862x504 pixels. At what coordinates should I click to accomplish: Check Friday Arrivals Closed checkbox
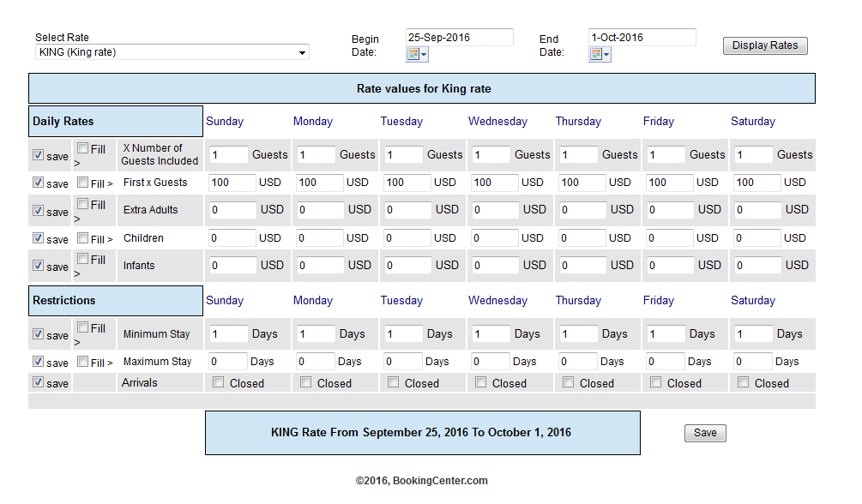(656, 381)
